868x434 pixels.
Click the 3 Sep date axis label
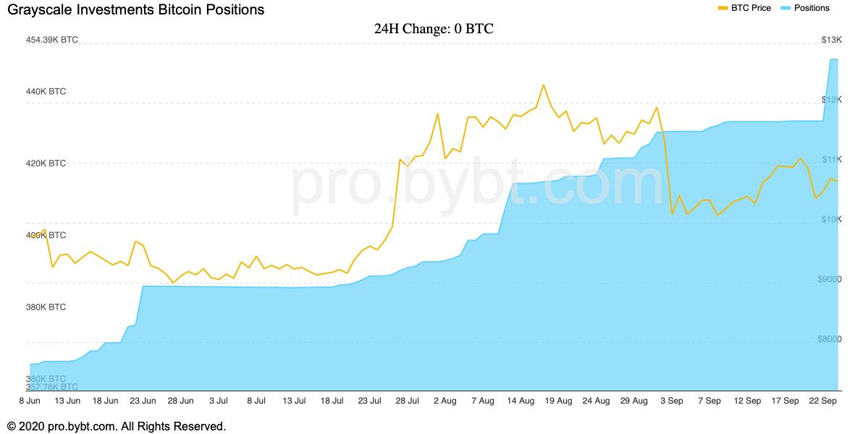(x=672, y=401)
